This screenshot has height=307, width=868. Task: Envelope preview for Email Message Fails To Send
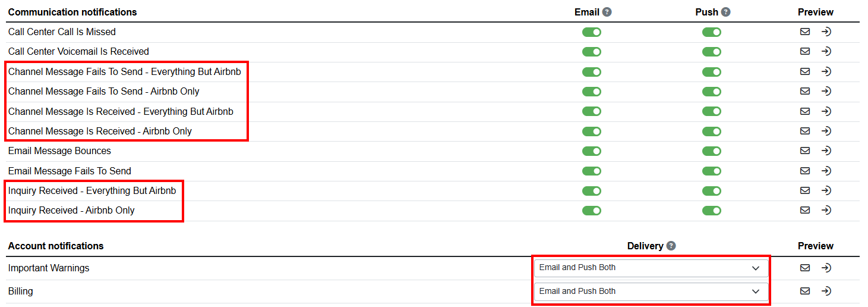point(805,171)
